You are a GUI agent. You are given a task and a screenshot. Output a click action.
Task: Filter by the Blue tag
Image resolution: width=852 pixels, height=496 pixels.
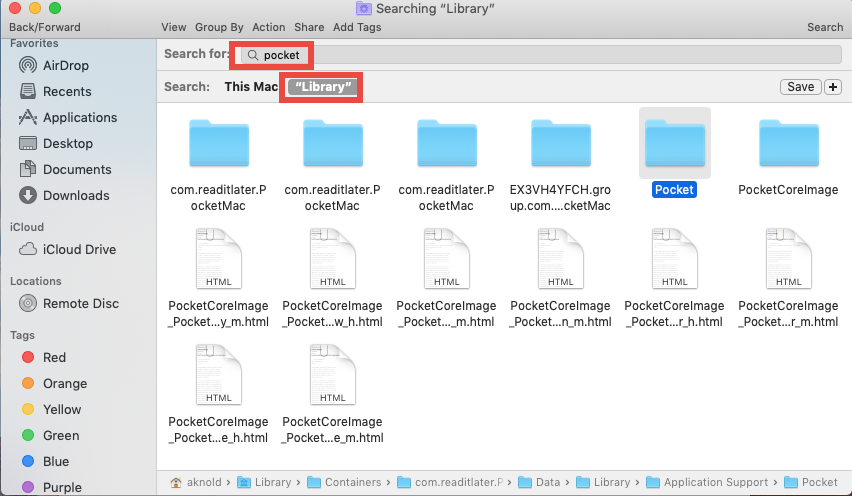click(46, 461)
